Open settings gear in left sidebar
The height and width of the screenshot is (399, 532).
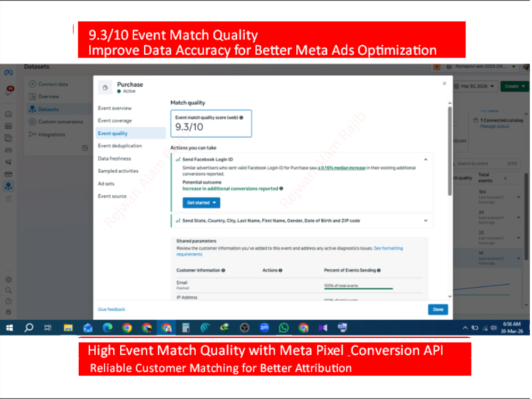click(9, 280)
